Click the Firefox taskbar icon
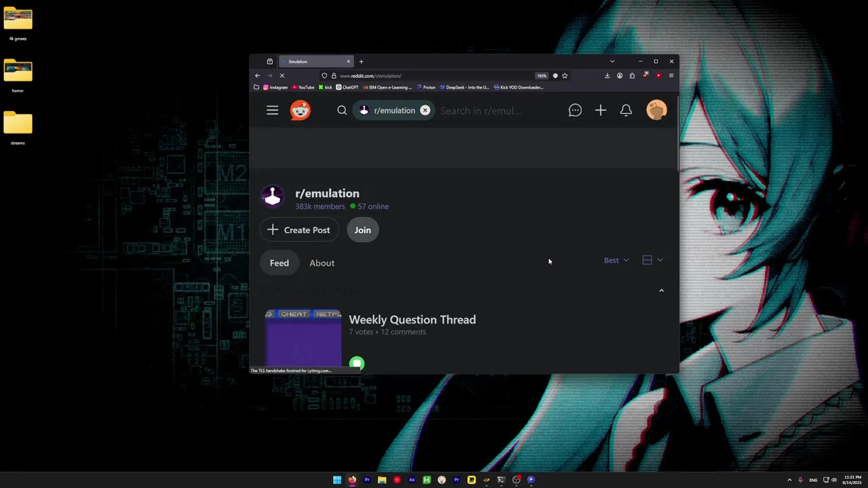The image size is (868, 488). [x=352, y=480]
